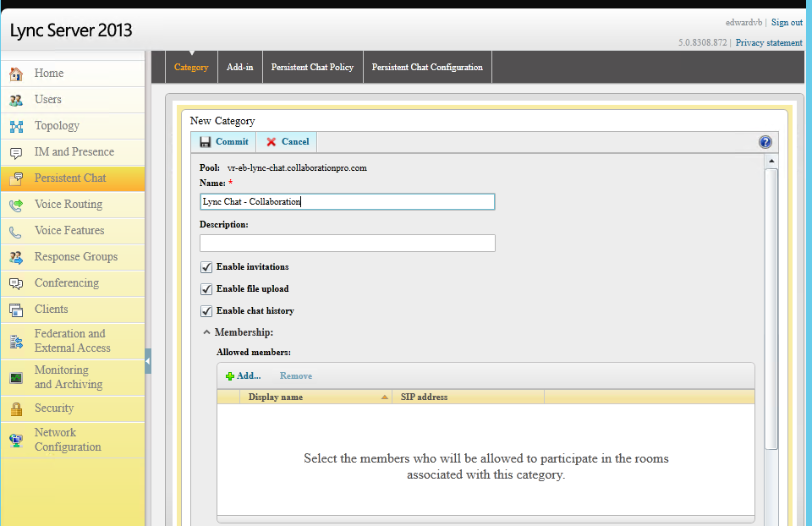Click the Home house icon in sidebar
This screenshot has height=526, width=812.
16,74
